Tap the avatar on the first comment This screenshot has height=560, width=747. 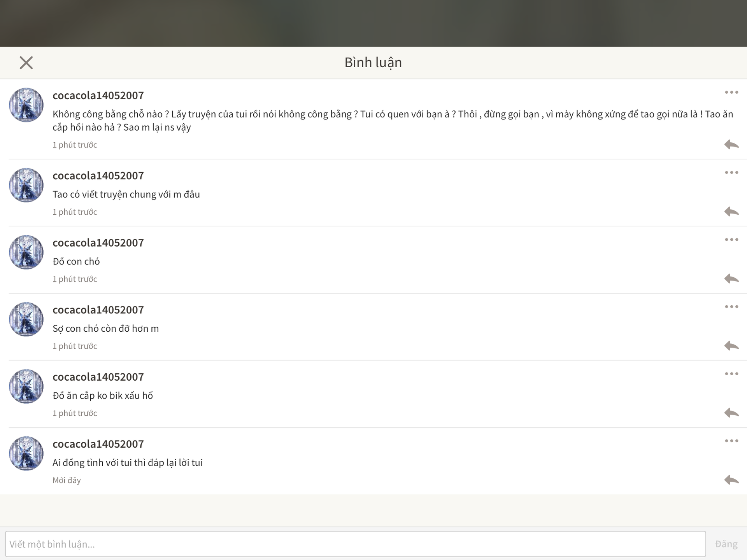[26, 105]
